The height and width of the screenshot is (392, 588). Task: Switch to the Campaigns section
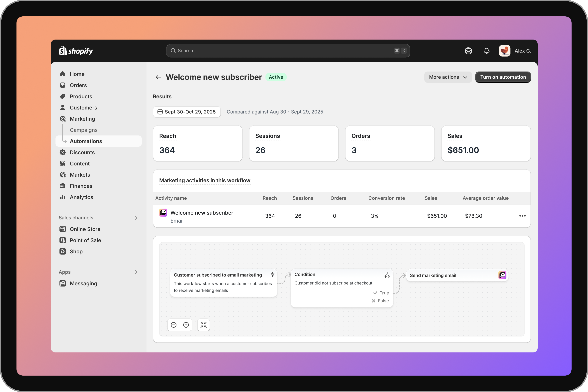[84, 130]
